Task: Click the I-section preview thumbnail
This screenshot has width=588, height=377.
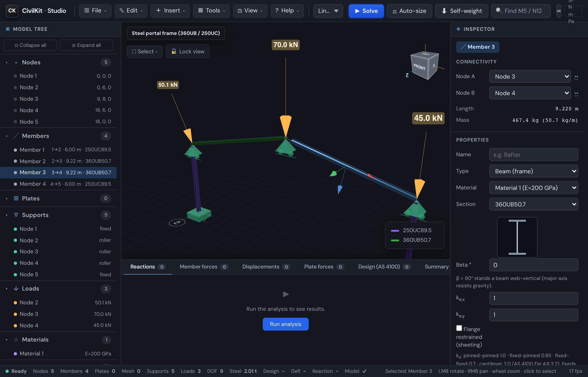Action: pos(517,237)
